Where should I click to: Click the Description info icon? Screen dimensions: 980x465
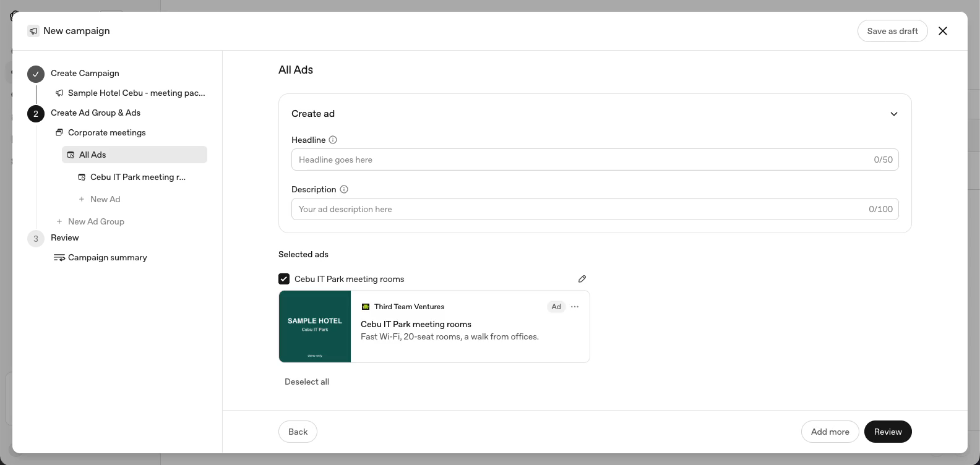click(x=344, y=189)
